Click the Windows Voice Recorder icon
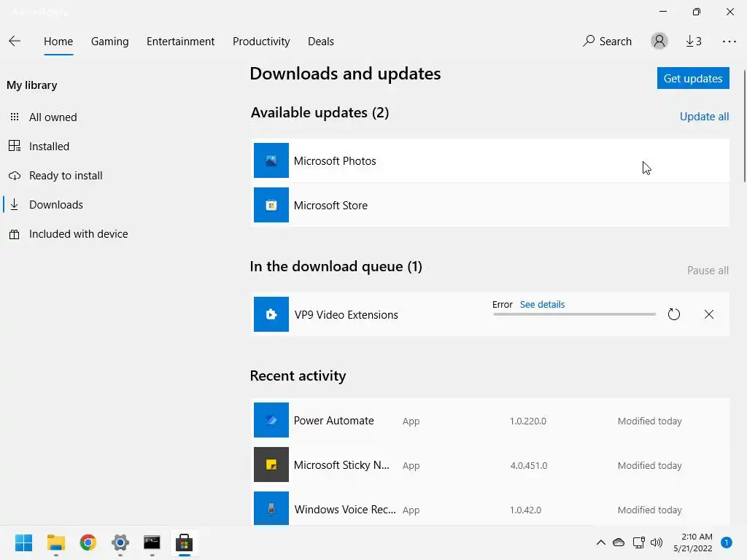This screenshot has height=560, width=747. tap(271, 508)
